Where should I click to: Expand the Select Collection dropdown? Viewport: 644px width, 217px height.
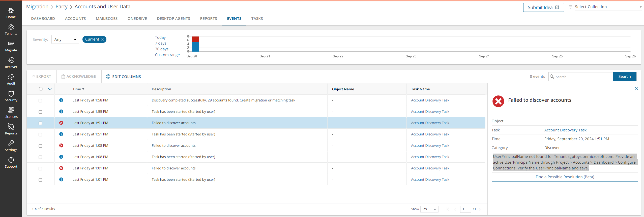[x=608, y=7]
